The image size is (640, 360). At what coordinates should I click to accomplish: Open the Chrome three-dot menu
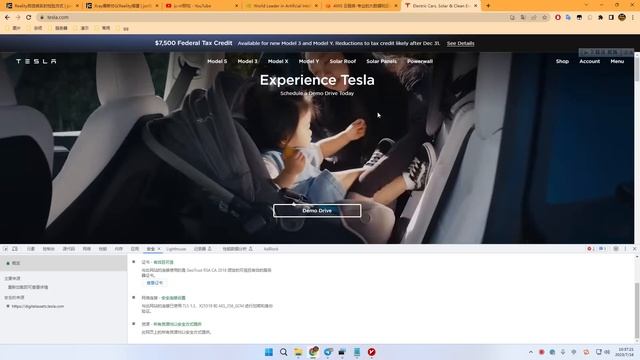[633, 17]
